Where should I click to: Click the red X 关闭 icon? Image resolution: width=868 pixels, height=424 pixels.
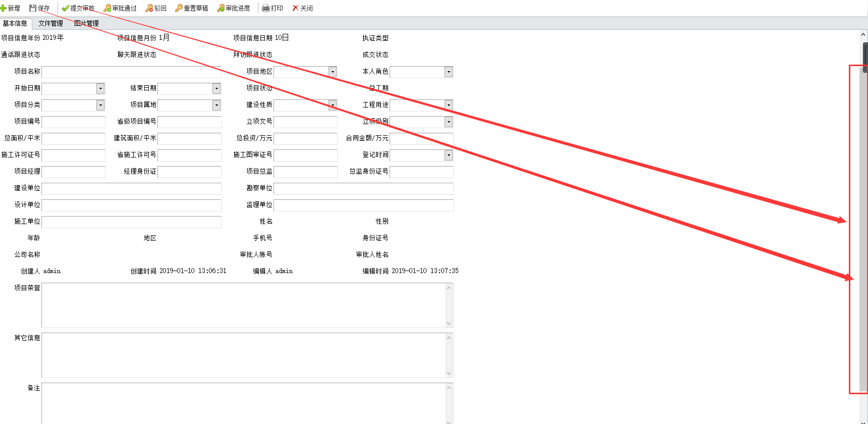(x=296, y=8)
